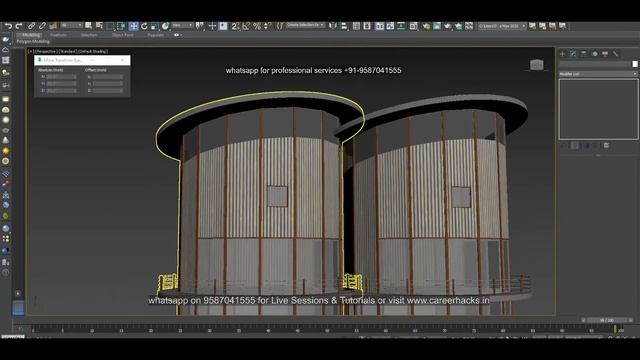Toggle the Layer Explorer icon
Image resolution: width=640 pixels, height=360 pixels.
point(367,26)
